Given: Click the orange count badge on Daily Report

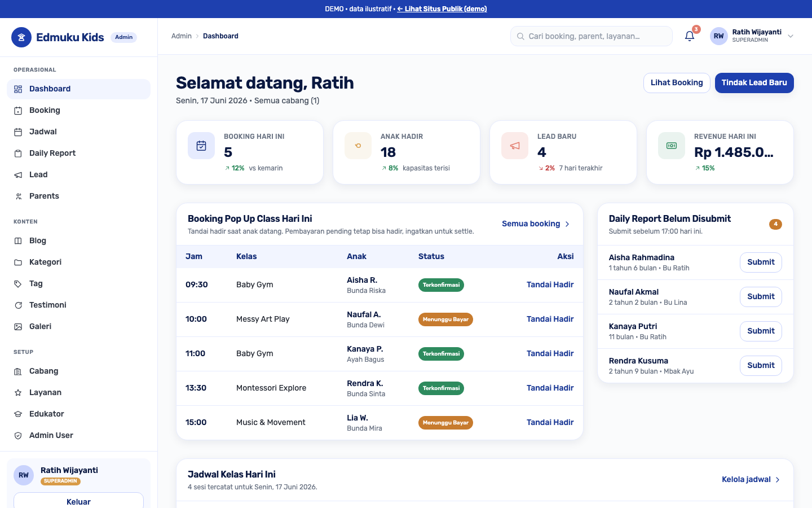Looking at the screenshot, I should [775, 224].
